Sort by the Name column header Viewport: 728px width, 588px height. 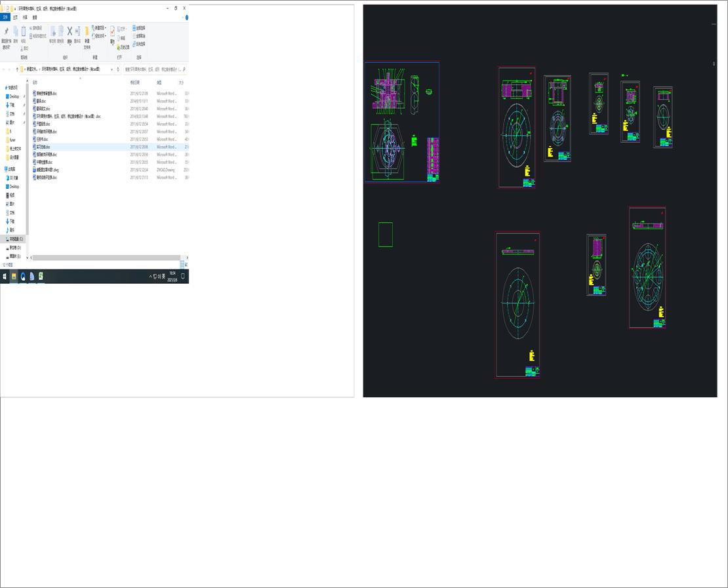tap(35, 82)
